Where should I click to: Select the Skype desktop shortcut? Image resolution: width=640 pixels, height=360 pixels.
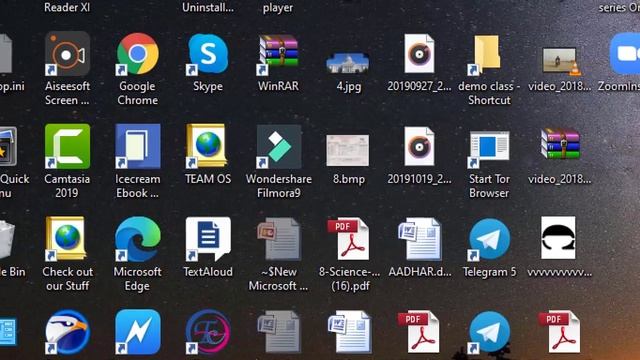pos(208,54)
